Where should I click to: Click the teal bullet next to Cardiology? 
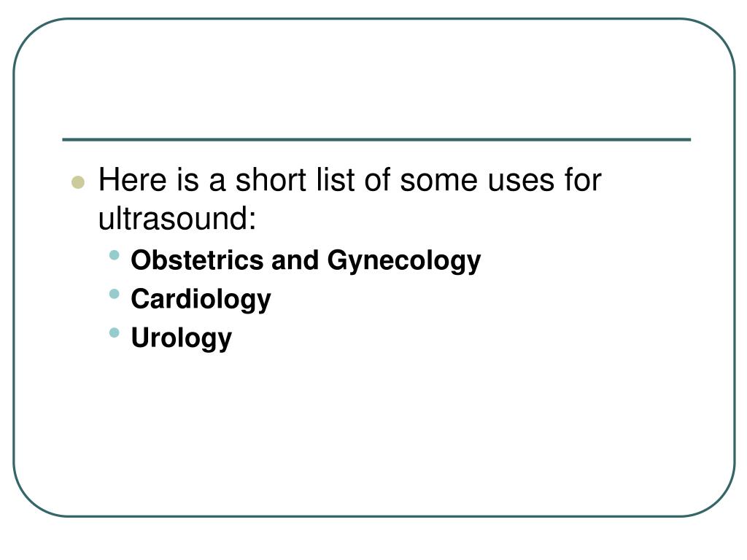[114, 294]
